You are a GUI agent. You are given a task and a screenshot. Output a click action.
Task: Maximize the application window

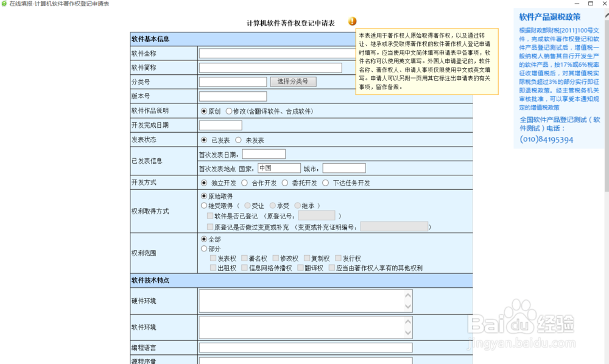tap(591, 4)
